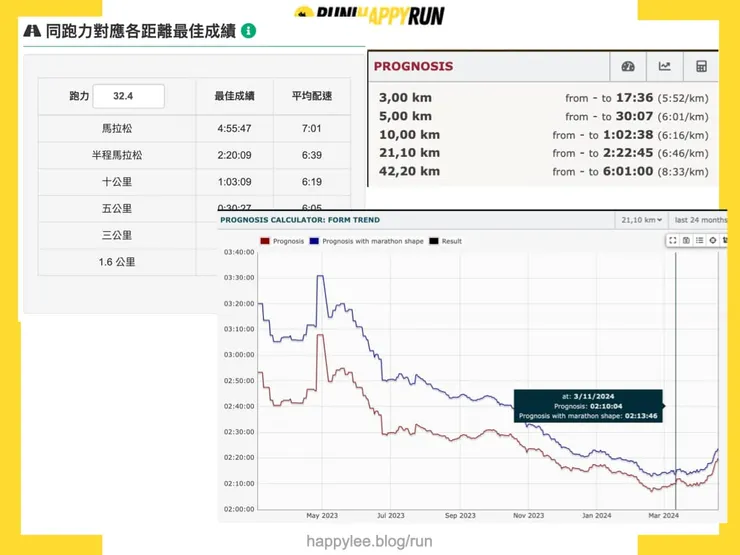Click the 1.6 公里 row label
The width and height of the screenshot is (740, 555).
(117, 262)
